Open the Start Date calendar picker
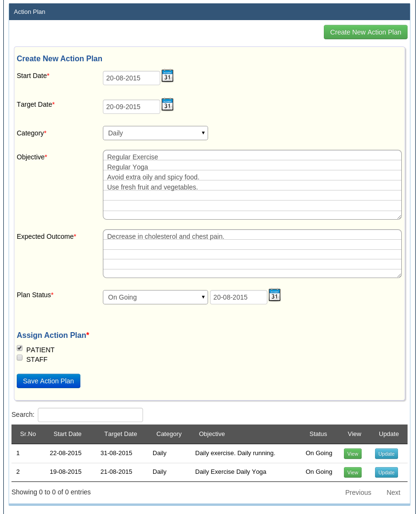The height and width of the screenshot is (514, 420). coord(167,76)
